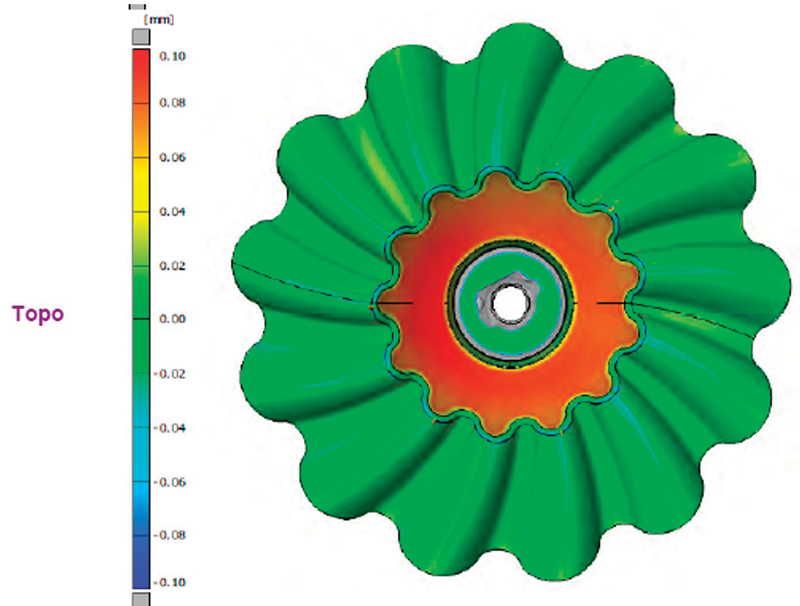Click the 0.10 maximum scale value
Screen dimensions: 800x606
tap(172, 57)
